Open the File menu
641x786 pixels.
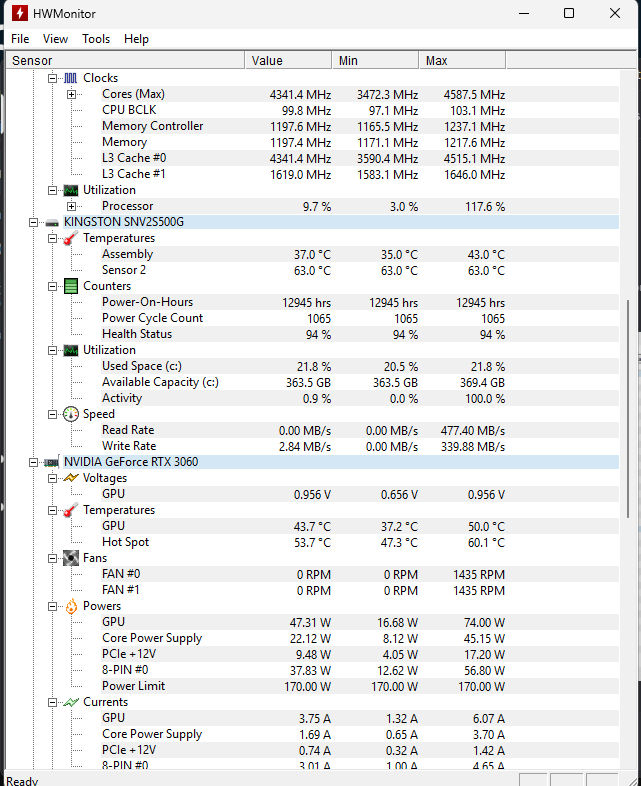[20, 39]
